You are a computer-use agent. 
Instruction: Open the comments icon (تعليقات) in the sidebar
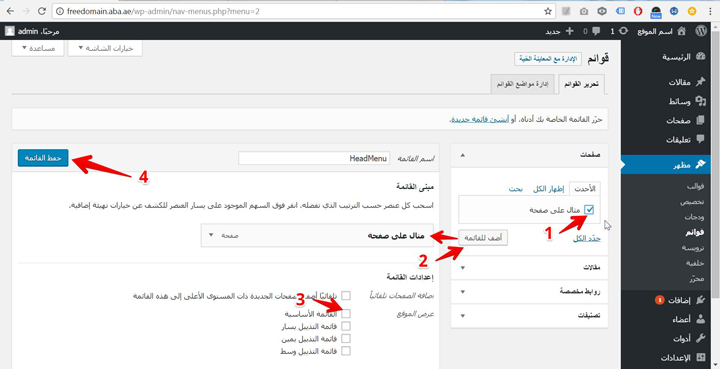click(x=700, y=140)
